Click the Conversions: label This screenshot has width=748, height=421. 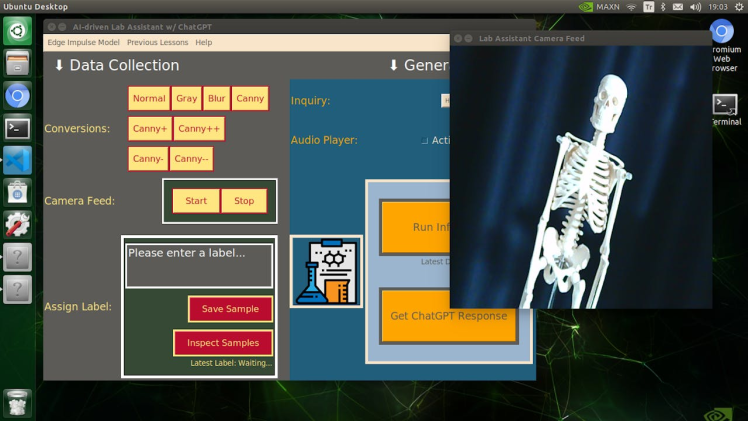tap(77, 129)
